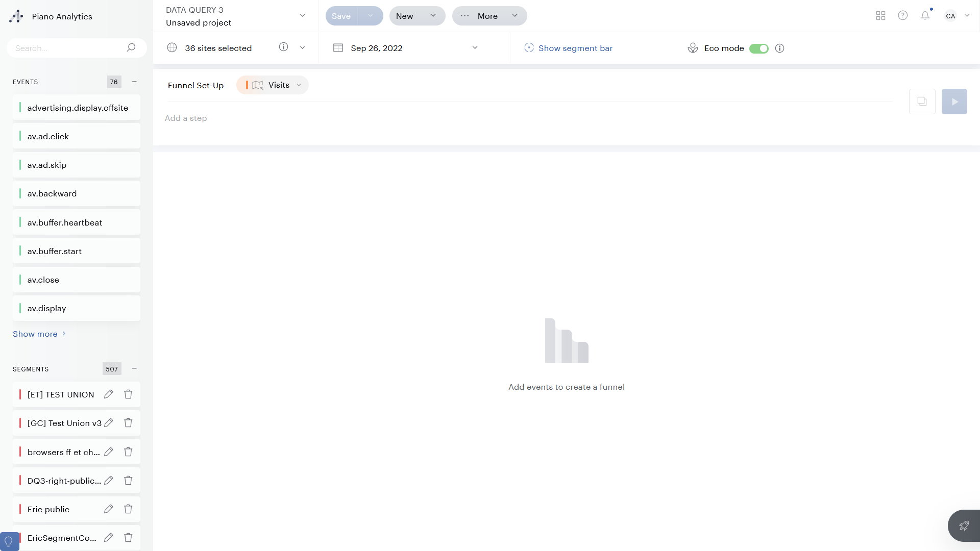Open the rocket assistant icon bottom right
This screenshot has height=551, width=980.
coord(964,525)
